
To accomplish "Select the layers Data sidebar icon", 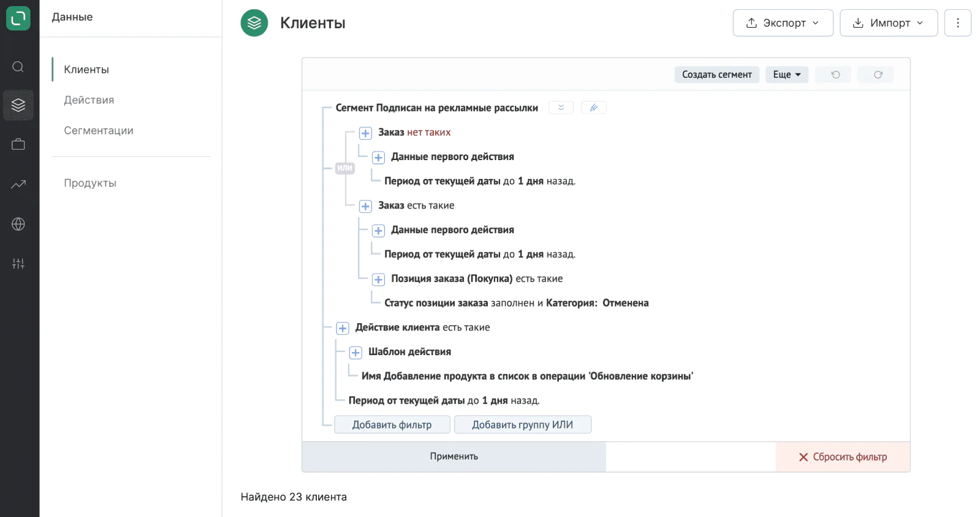I will point(18,105).
